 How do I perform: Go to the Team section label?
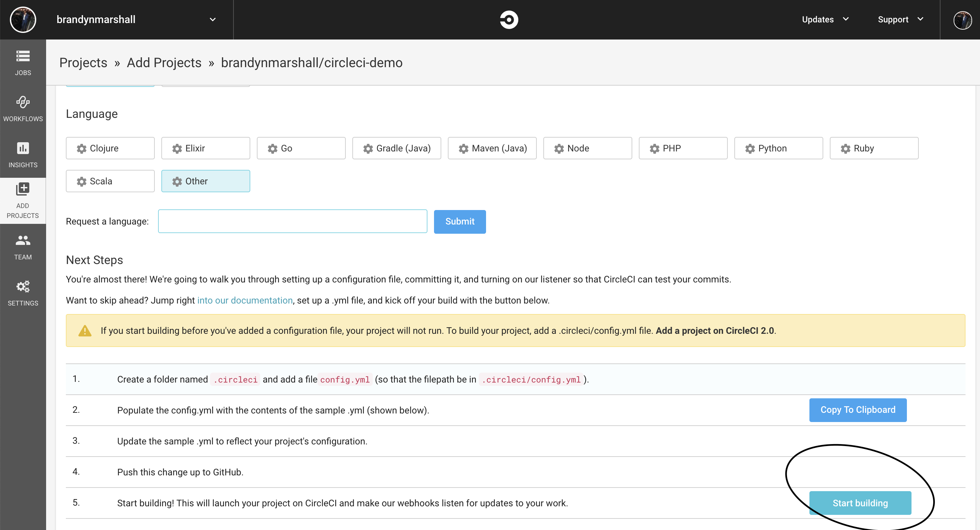[x=23, y=257]
